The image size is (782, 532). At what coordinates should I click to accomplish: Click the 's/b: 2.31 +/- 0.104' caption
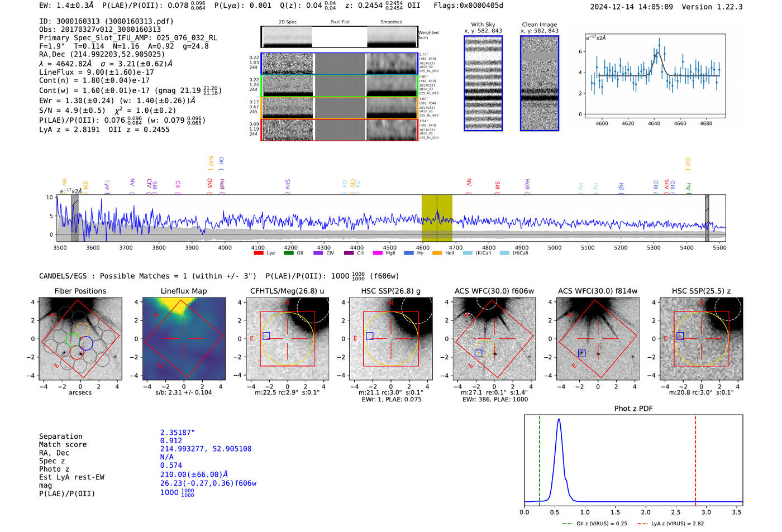[x=184, y=392]
